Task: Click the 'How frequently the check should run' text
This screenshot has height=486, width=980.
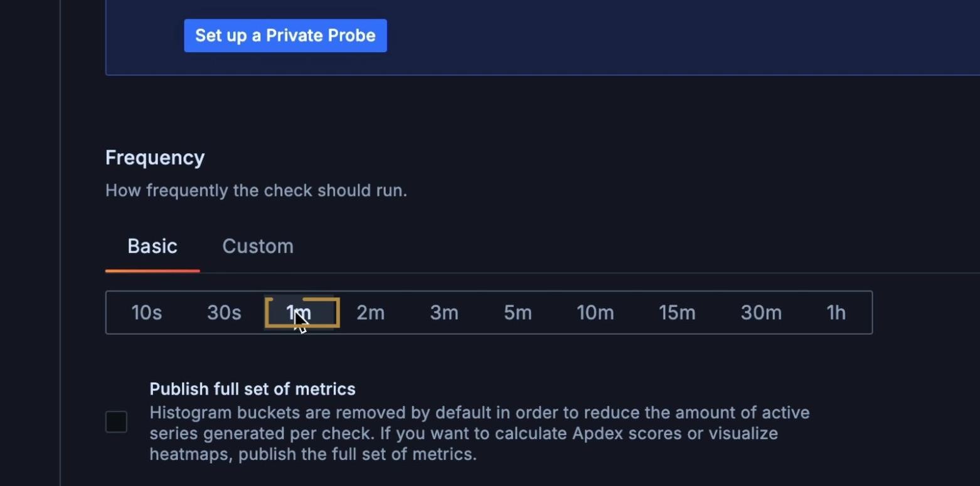Action: [256, 191]
